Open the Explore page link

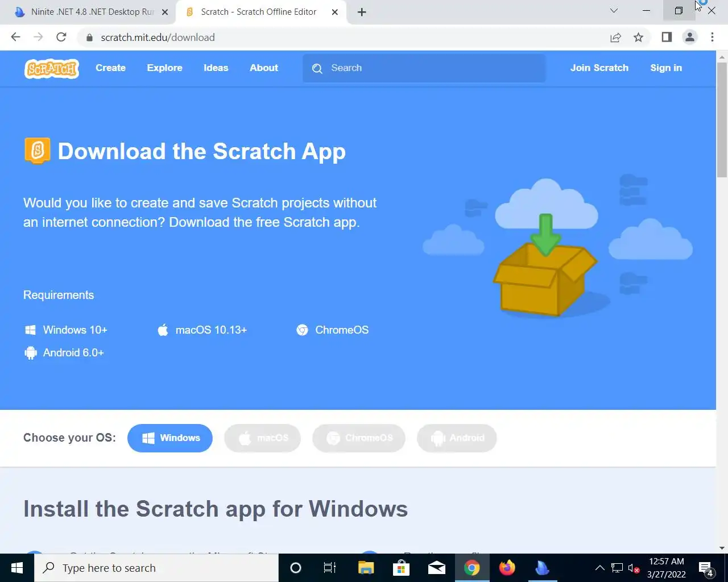pyautogui.click(x=164, y=68)
